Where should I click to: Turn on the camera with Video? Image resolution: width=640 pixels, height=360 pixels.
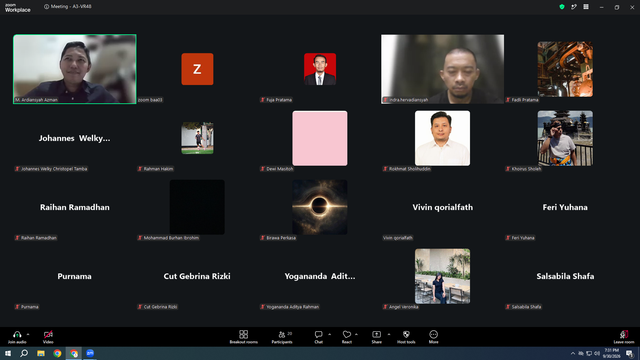tap(48, 337)
